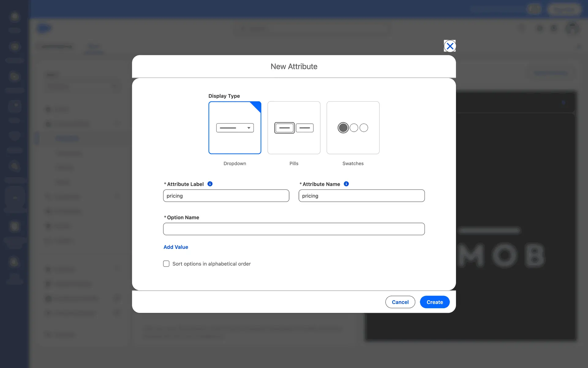Click the blue selected-corner marker on Dropdown card

pos(257,106)
